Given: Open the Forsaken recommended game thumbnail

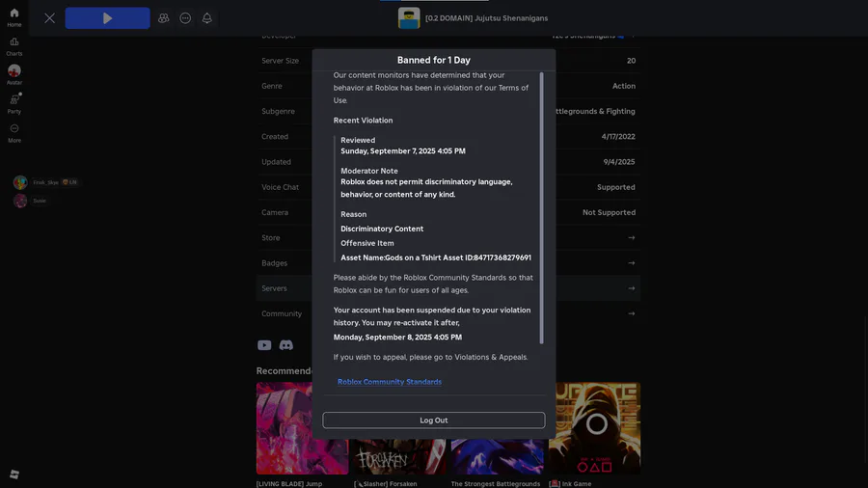Looking at the screenshot, I should pos(399,456).
